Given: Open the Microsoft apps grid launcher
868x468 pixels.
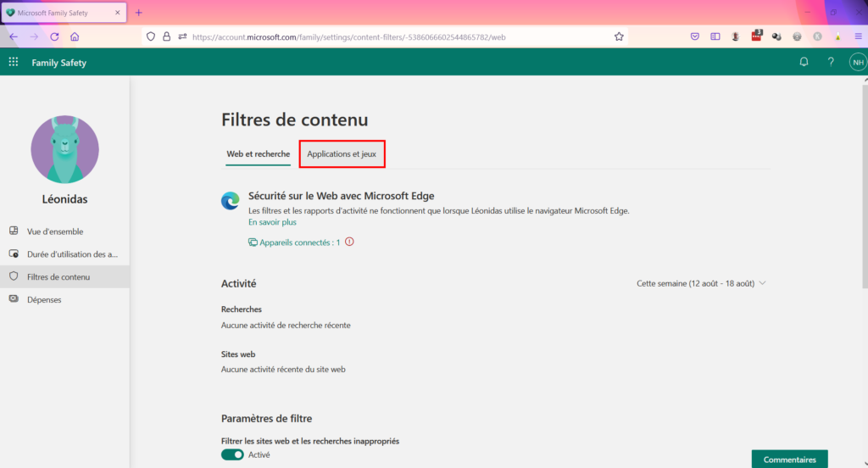Looking at the screenshot, I should click(14, 62).
